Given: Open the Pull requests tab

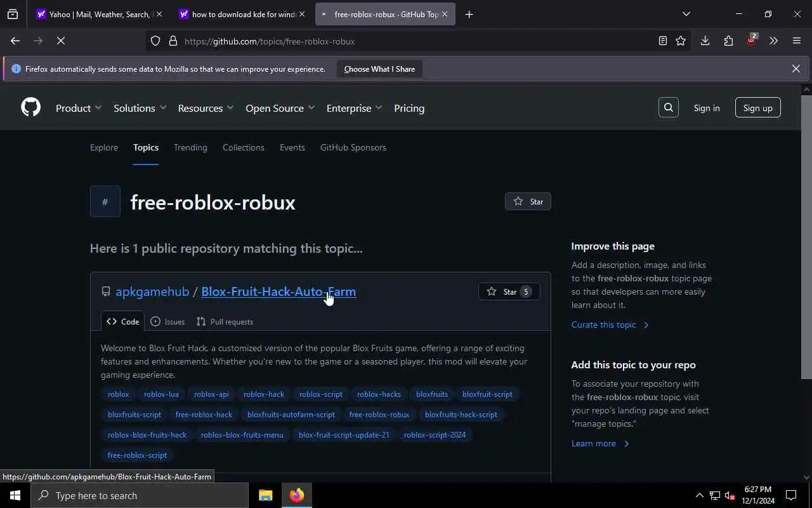Looking at the screenshot, I should click(x=225, y=321).
